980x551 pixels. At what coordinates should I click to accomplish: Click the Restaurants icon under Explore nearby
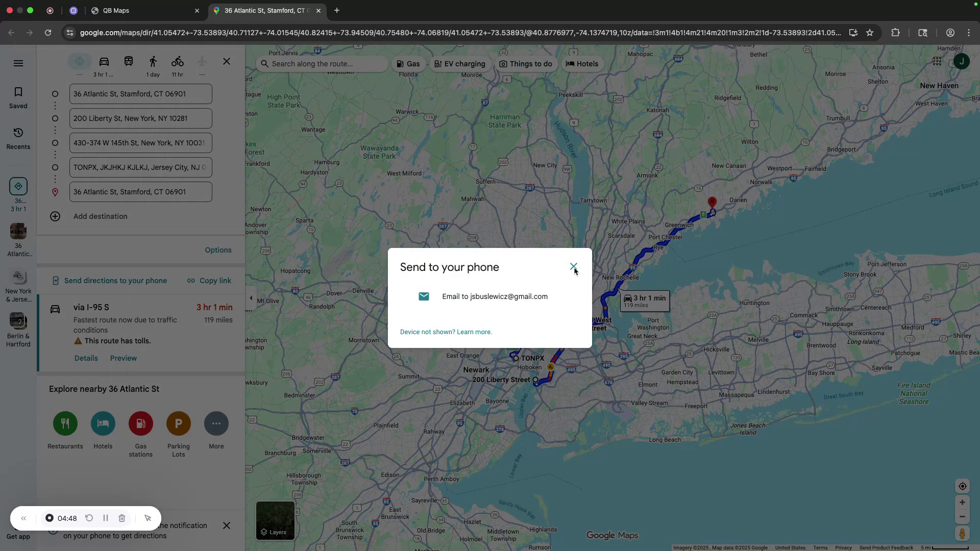pyautogui.click(x=65, y=423)
